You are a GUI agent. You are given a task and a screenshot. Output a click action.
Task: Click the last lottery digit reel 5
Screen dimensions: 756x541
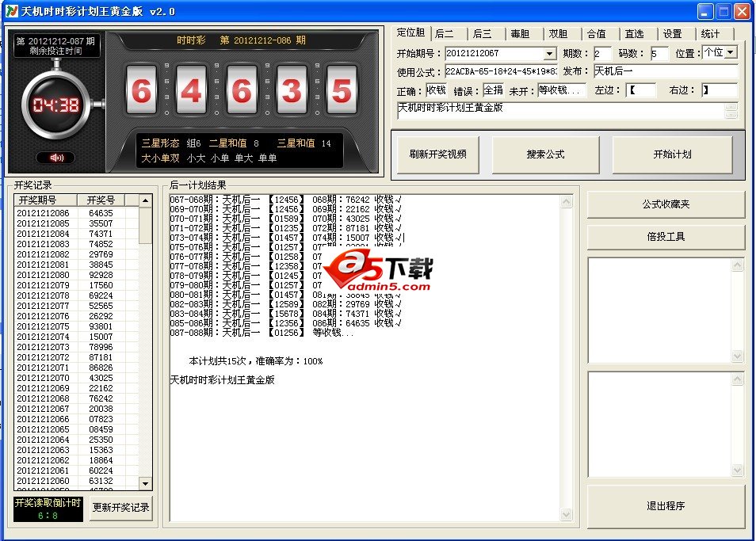coord(342,90)
